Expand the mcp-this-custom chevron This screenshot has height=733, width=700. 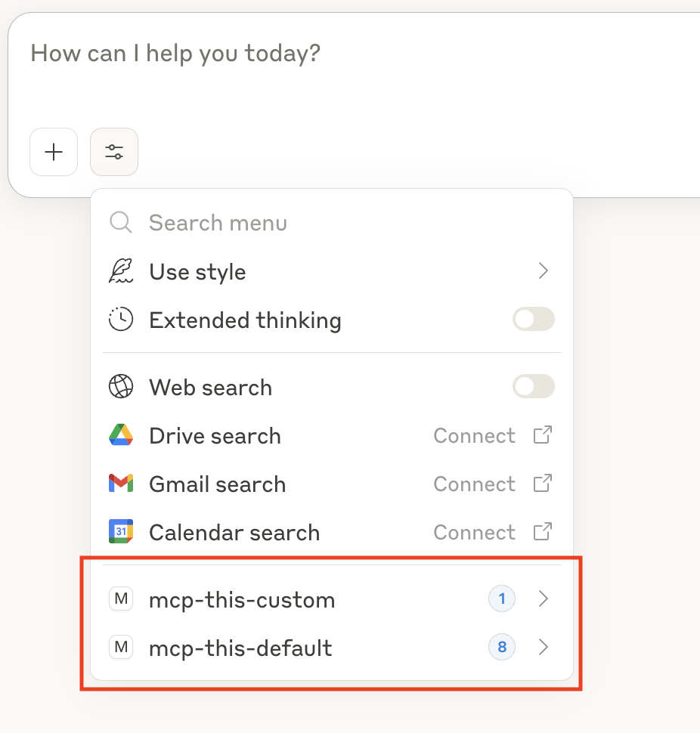pyautogui.click(x=543, y=598)
